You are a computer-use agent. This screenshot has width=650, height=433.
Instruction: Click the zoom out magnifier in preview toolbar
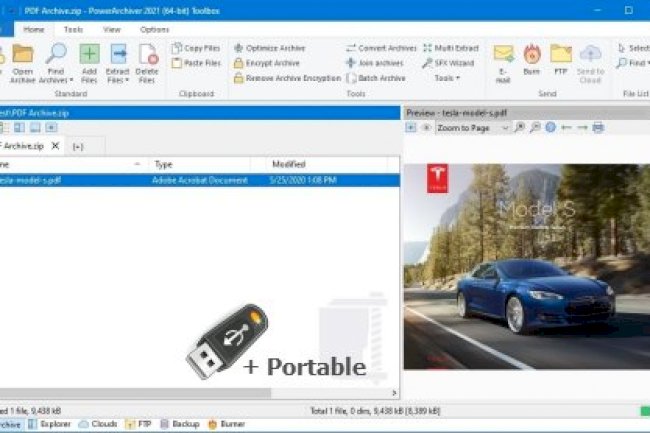(x=535, y=128)
